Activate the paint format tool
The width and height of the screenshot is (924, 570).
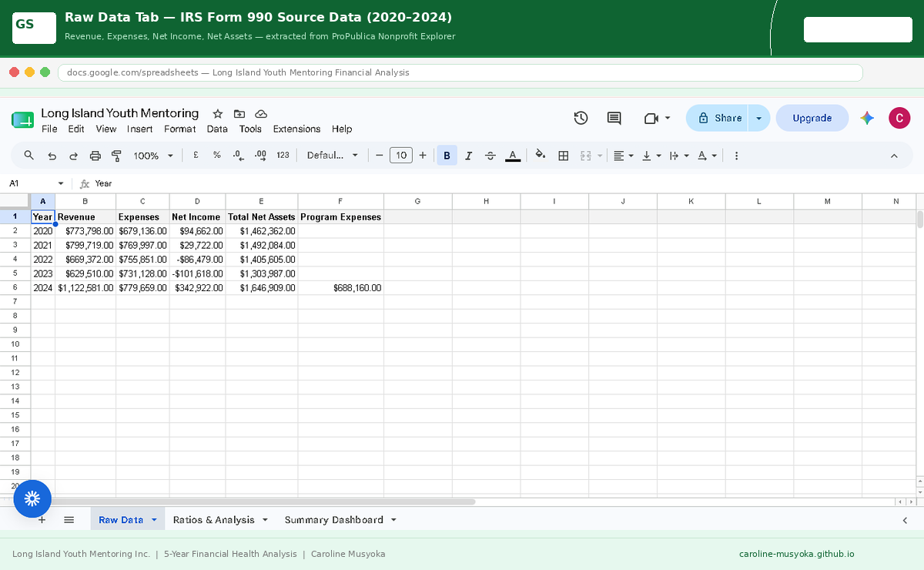[x=117, y=156]
